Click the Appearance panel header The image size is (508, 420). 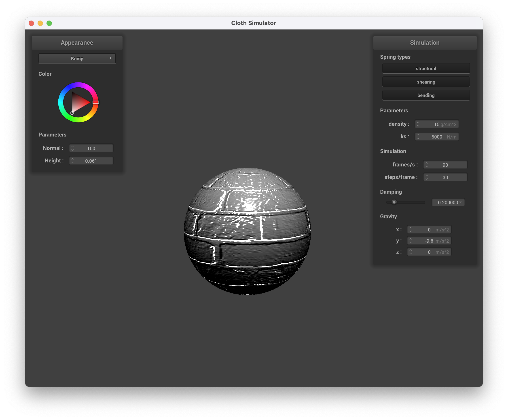(x=77, y=42)
